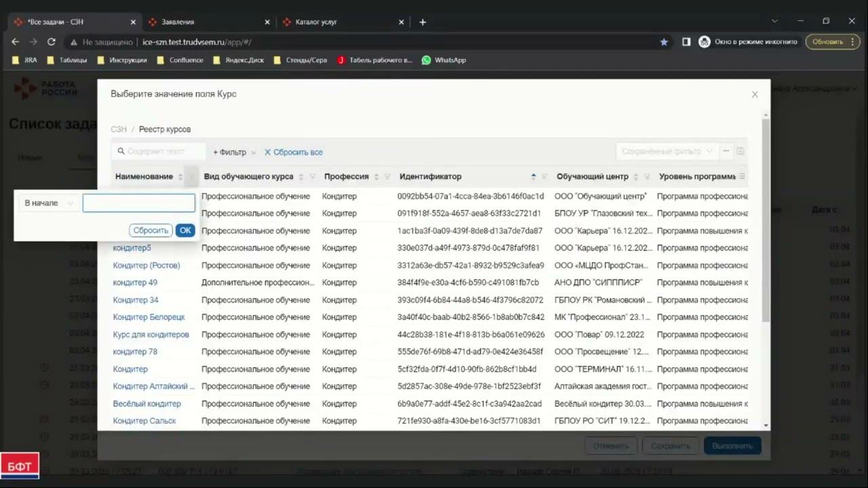The height and width of the screenshot is (488, 868).
Task: Open the browser side panel icon
Action: tap(686, 41)
